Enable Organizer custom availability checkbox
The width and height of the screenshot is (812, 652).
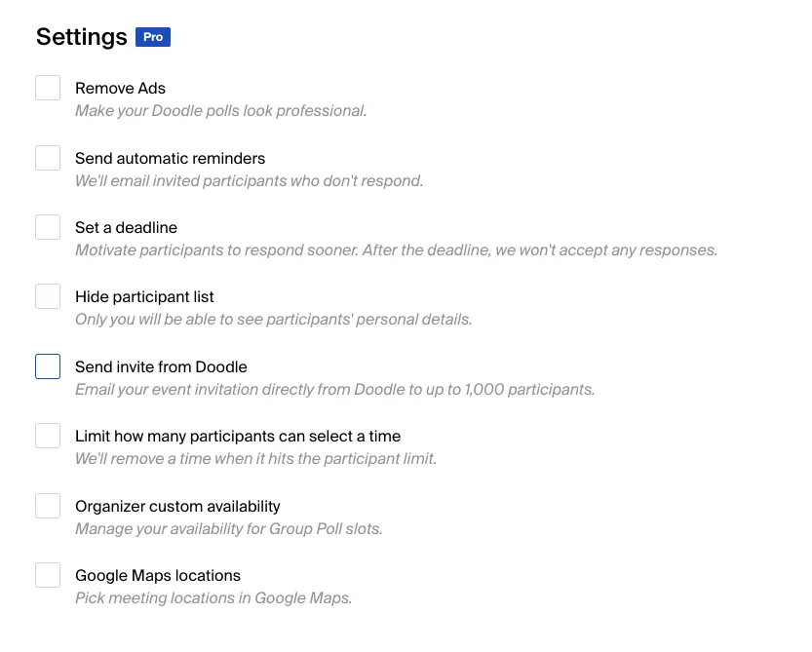(48, 506)
